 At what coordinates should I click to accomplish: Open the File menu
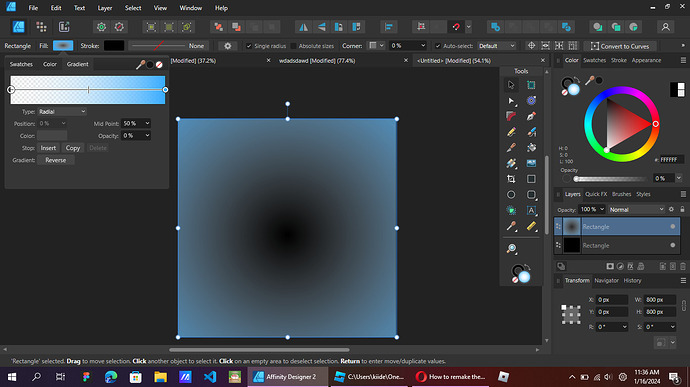(33, 8)
